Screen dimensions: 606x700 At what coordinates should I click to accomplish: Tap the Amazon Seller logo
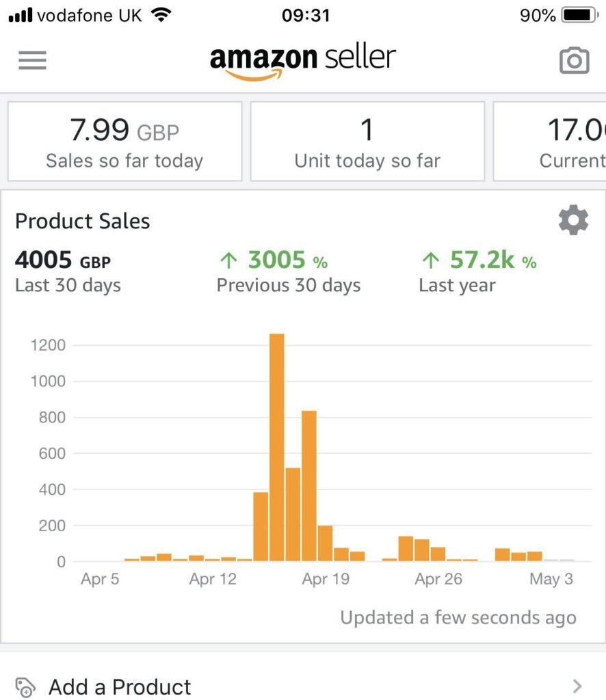coord(302,62)
